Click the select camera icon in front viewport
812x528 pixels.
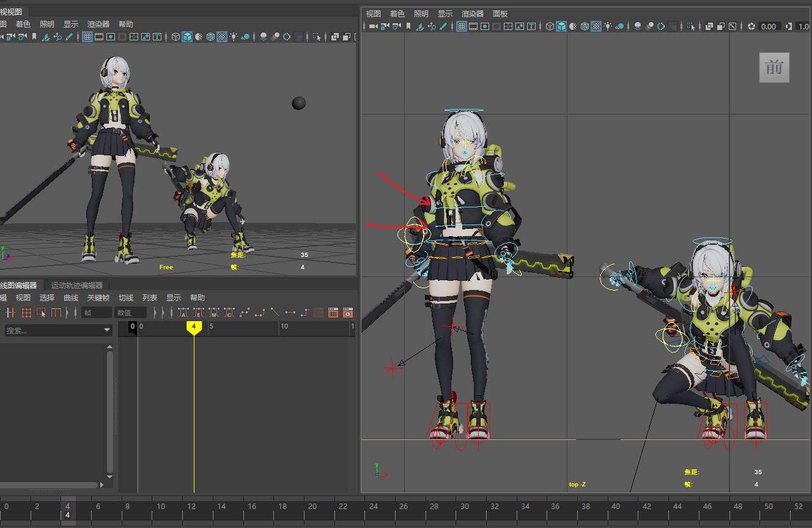point(372,26)
